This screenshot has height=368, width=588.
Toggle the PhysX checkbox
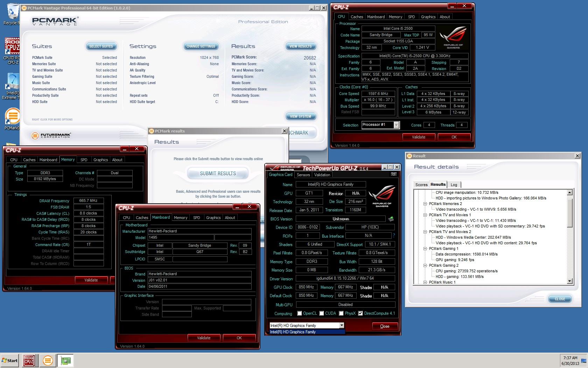[341, 313]
